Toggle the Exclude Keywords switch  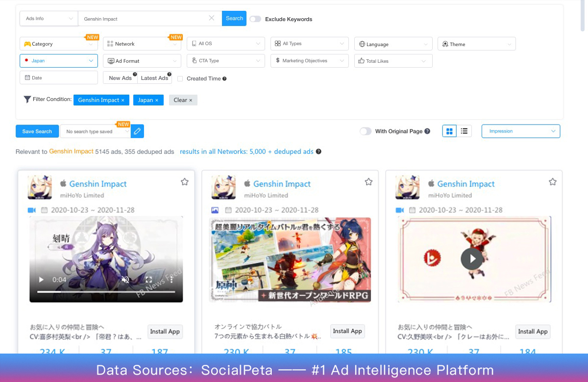tap(255, 19)
